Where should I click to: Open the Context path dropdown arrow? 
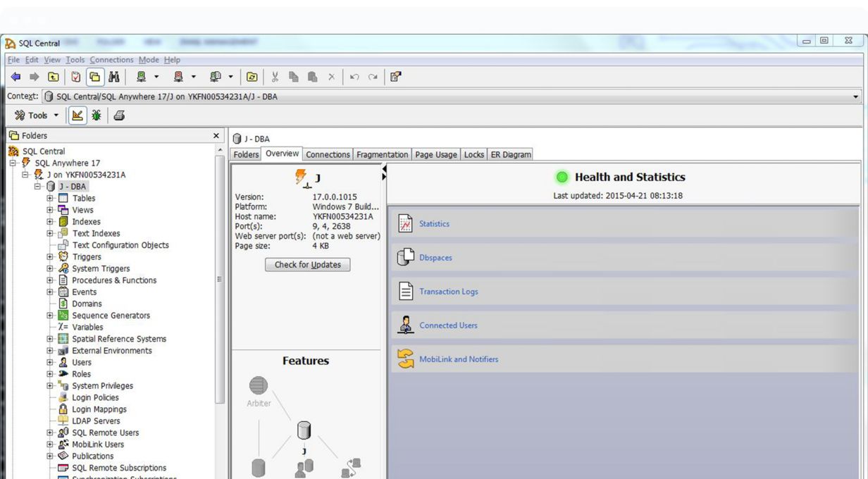click(857, 97)
